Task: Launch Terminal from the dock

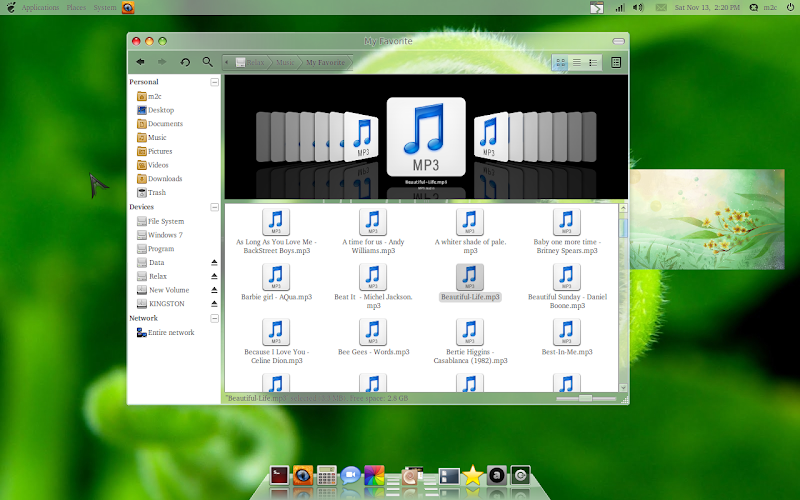Action: pyautogui.click(x=279, y=476)
